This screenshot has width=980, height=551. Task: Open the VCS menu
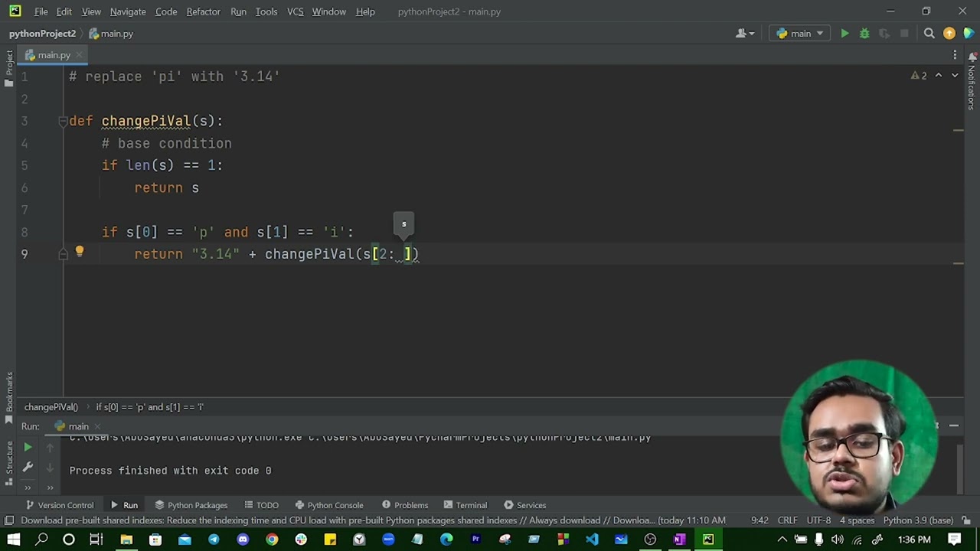click(x=296, y=11)
